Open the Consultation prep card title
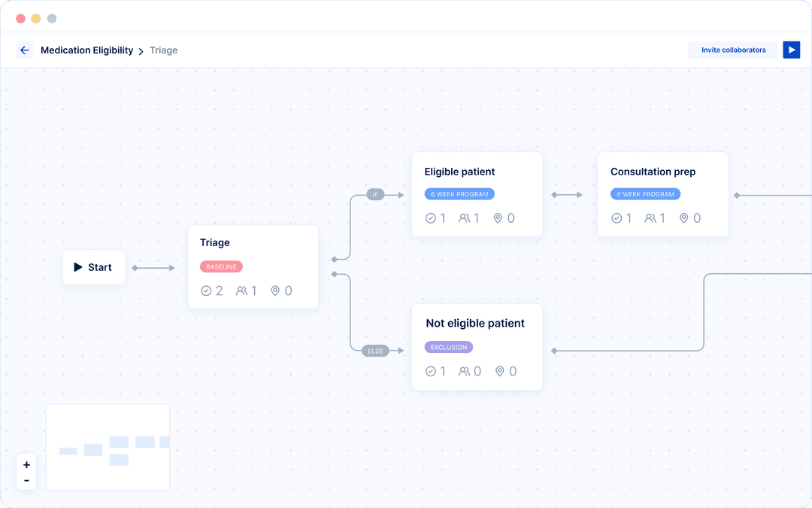Viewport: 812px width, 508px height. pos(653,172)
